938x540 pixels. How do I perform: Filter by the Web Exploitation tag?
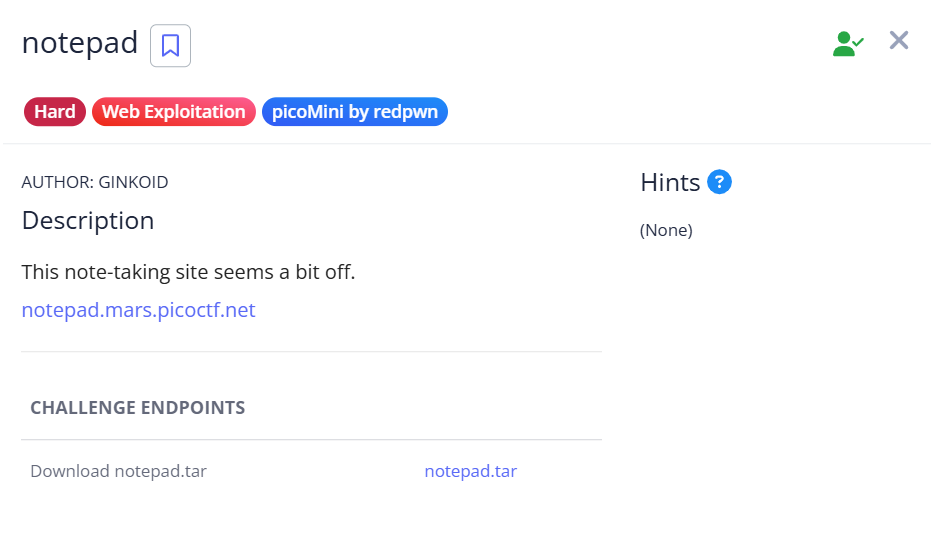(174, 112)
